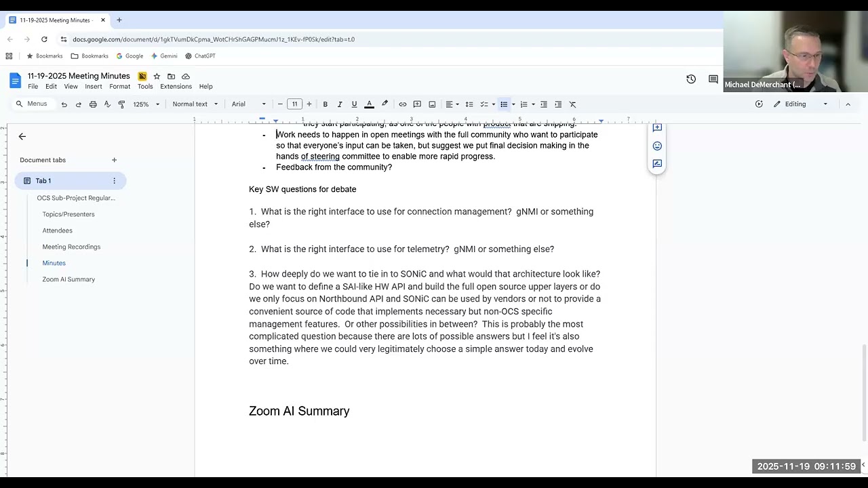The image size is (868, 488).
Task: Open the zoom level dropdown showing 125%
Action: point(146,104)
